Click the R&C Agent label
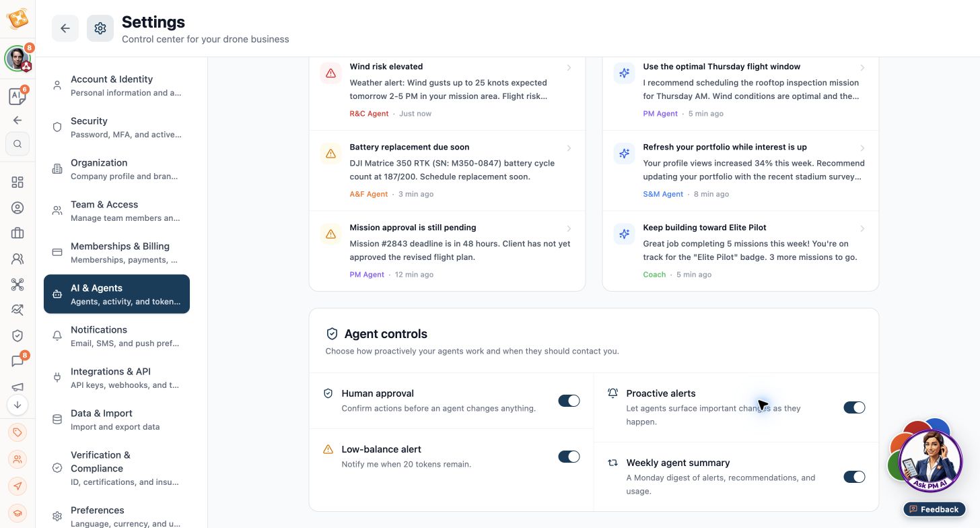Image resolution: width=980 pixels, height=528 pixels. (369, 114)
